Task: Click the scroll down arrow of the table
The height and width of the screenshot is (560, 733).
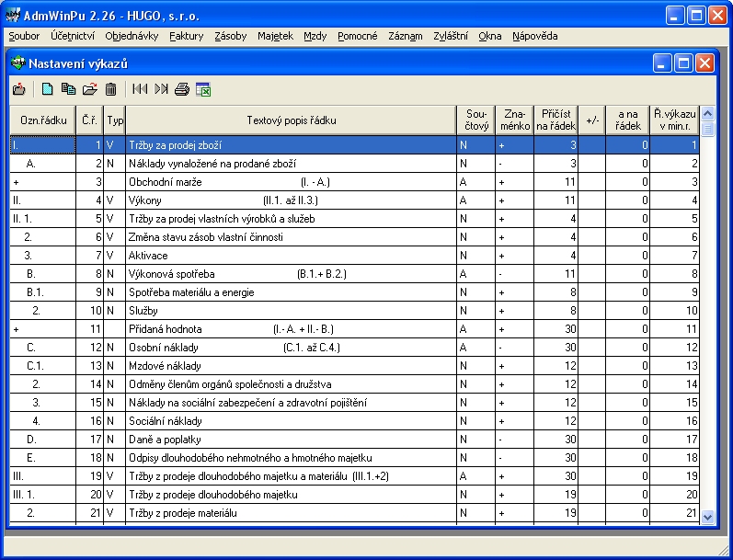Action: 708,517
